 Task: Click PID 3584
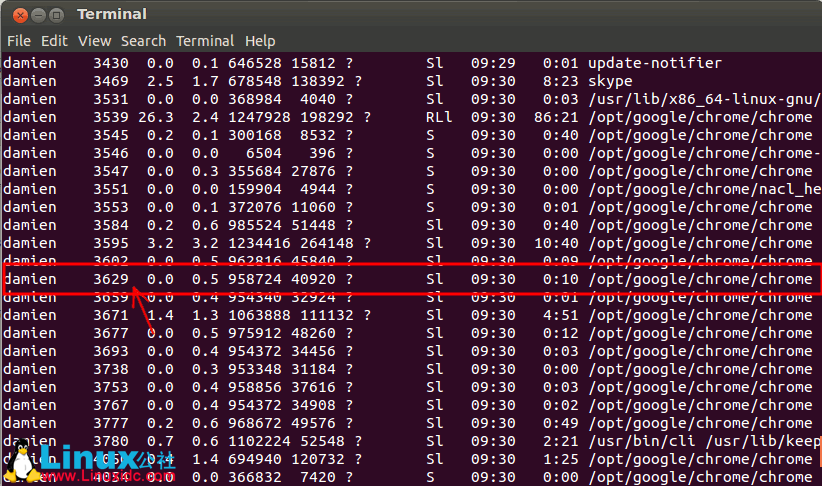pos(111,225)
